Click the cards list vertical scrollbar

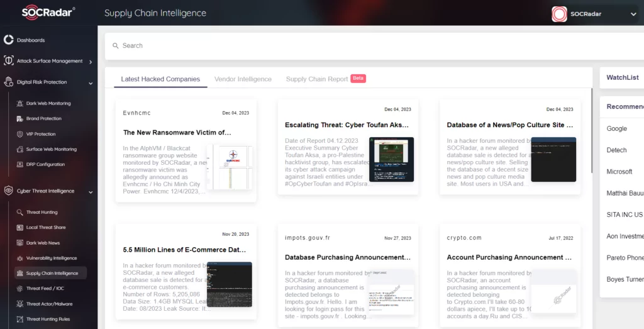(x=592, y=131)
